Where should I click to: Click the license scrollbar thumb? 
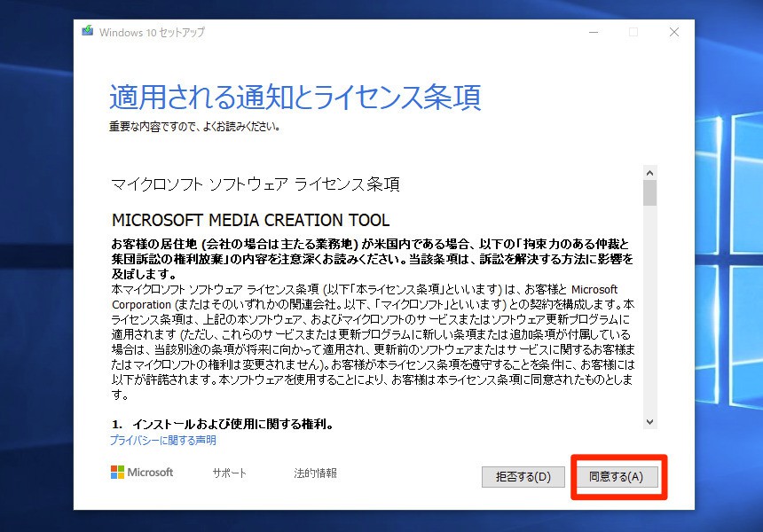(x=649, y=193)
